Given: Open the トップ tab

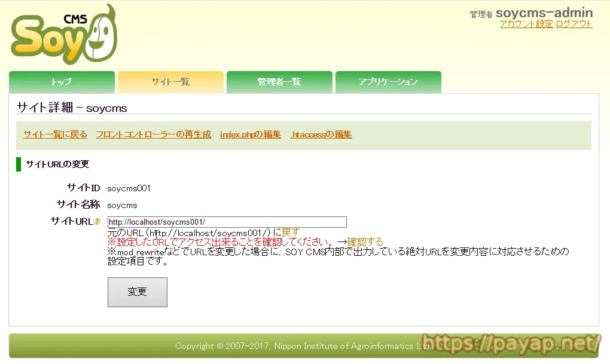Looking at the screenshot, I should pos(62,82).
